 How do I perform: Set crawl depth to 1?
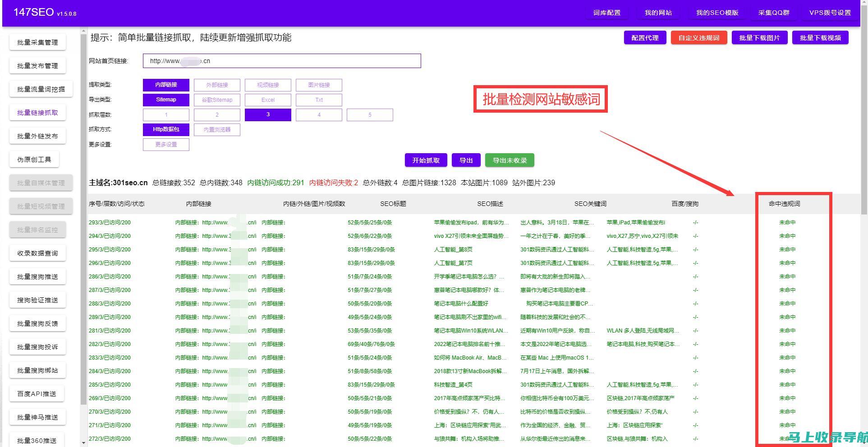pos(166,115)
